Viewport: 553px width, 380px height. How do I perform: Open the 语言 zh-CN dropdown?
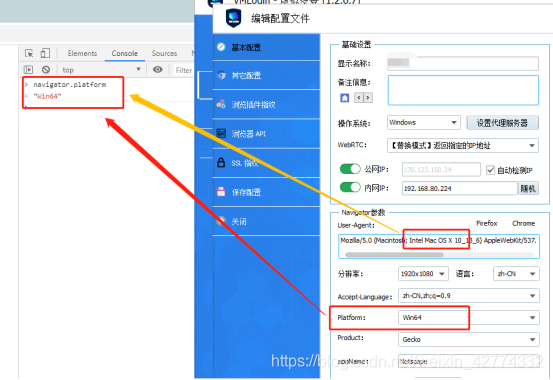pos(516,274)
